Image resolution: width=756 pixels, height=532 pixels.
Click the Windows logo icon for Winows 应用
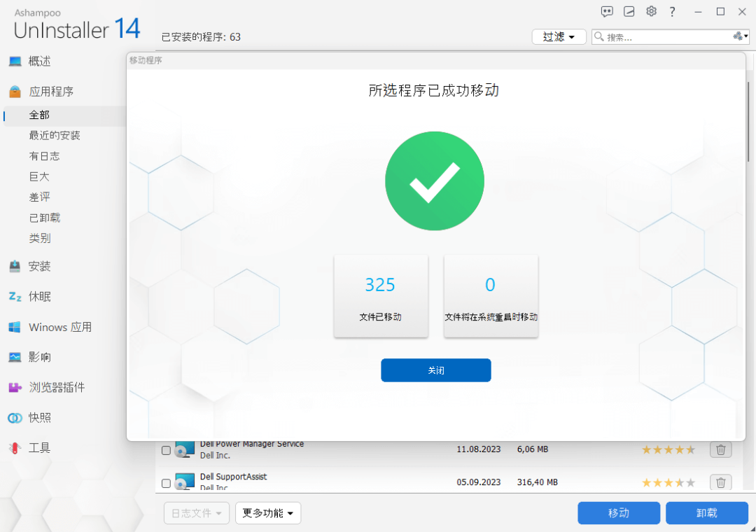point(15,327)
